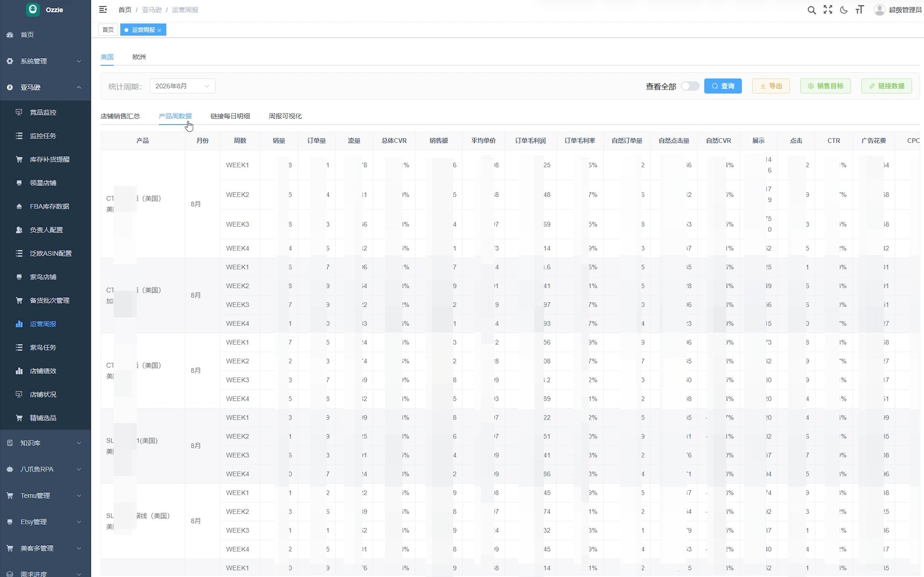The width and height of the screenshot is (924, 577).
Task: Select the 链接每日明细 tab
Action: pos(230,116)
